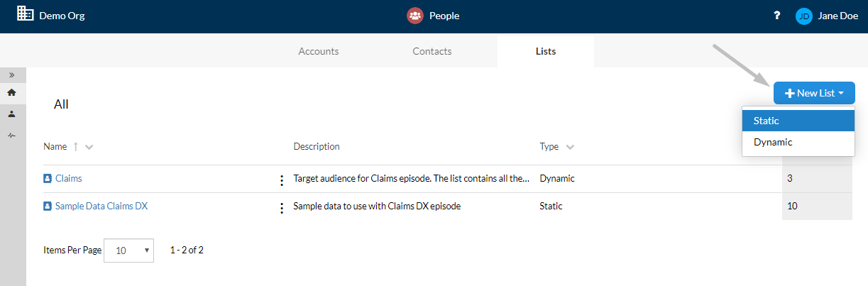Click the count value 10 in the Sample Data row

pos(793,207)
